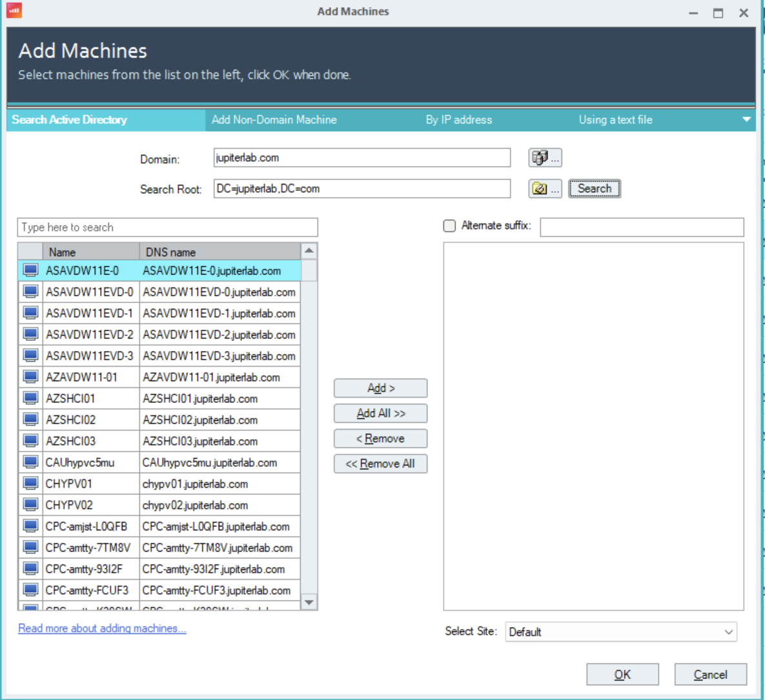The width and height of the screenshot is (765, 700).
Task: Click computer icon for ASAVDW11EVD-0
Action: [x=31, y=292]
